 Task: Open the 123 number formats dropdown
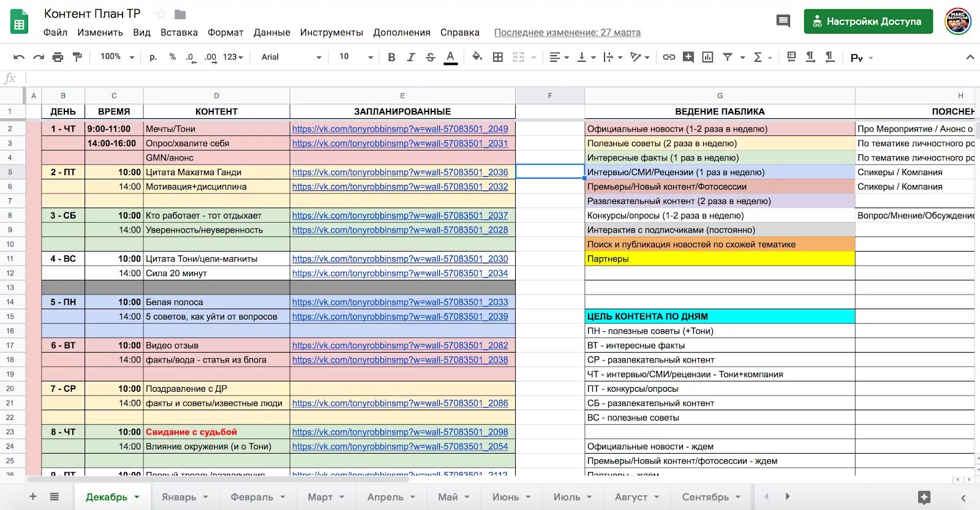pos(233,57)
